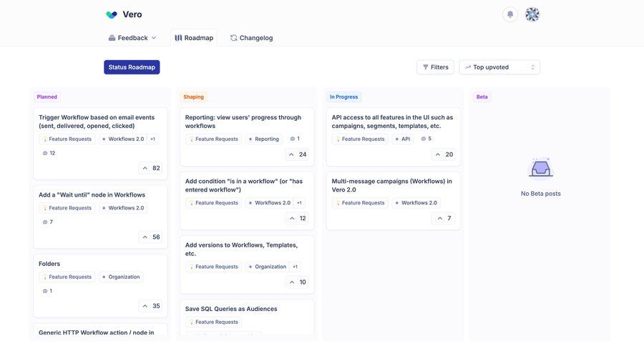Click Feature Requests tag on Save SQL Queries card
Viewport: 644px width, 346px height.
pyautogui.click(x=213, y=322)
